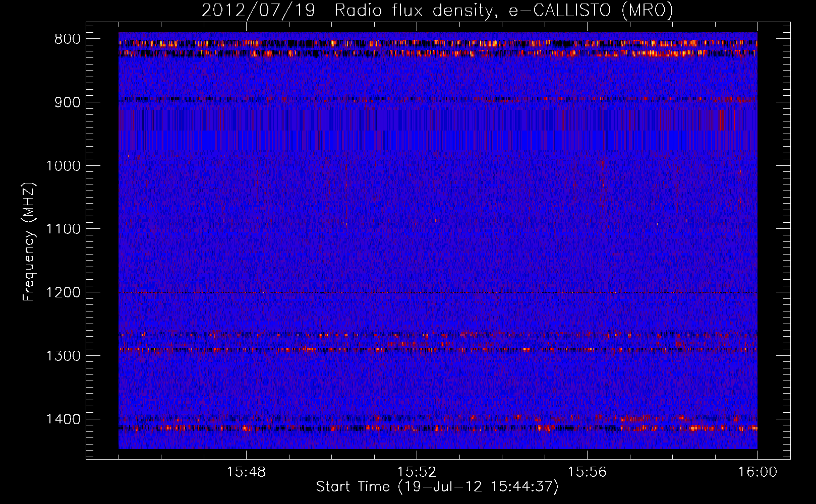Click the bright interference band near 1290 MHz
This screenshot has width=816, height=504.
point(438,349)
